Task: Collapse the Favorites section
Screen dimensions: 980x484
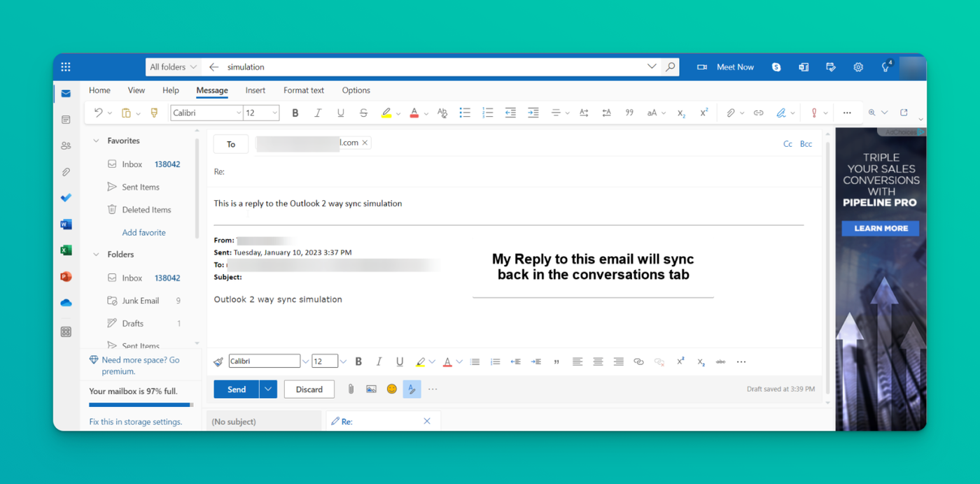Action: click(x=96, y=141)
